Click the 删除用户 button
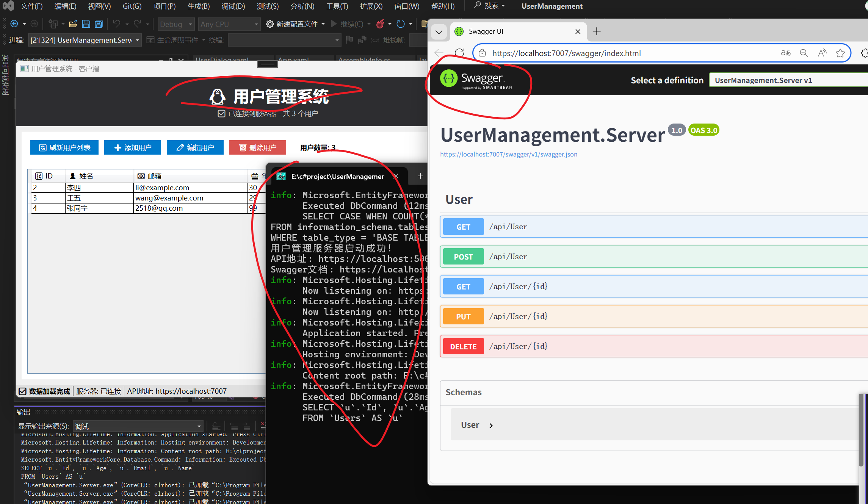The height and width of the screenshot is (504, 868). click(258, 148)
